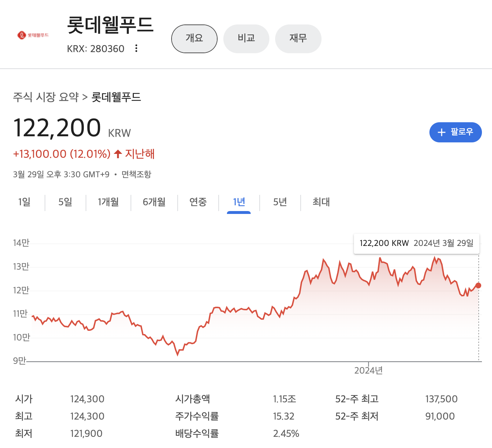Click the 14만 y-axis label
This screenshot has width=492, height=448.
21,243
